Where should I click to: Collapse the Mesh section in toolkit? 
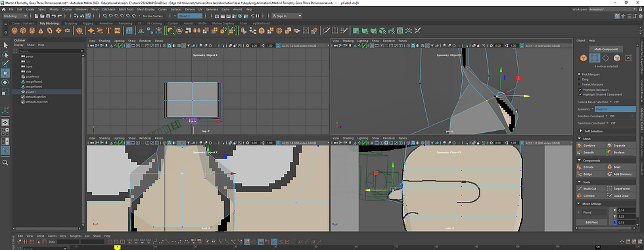605,139
